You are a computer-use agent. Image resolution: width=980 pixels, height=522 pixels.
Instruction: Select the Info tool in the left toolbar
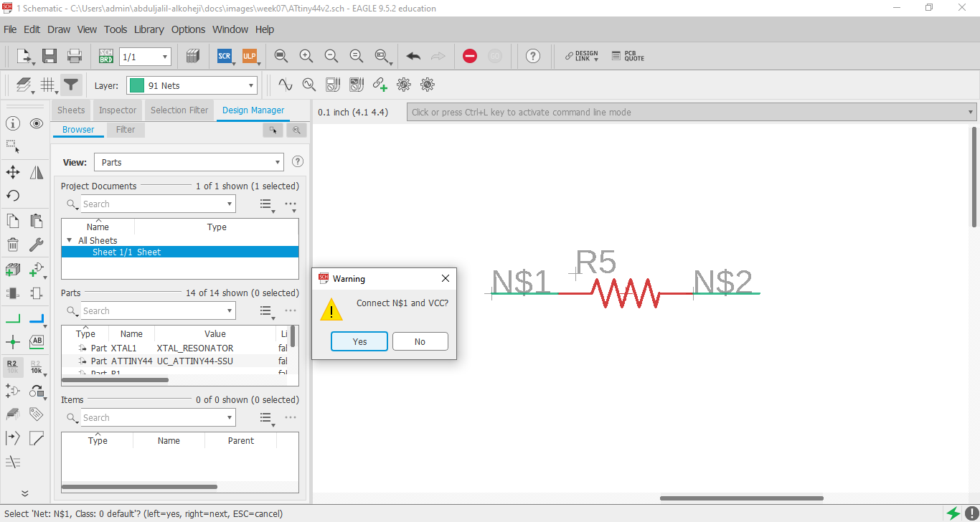tap(12, 123)
